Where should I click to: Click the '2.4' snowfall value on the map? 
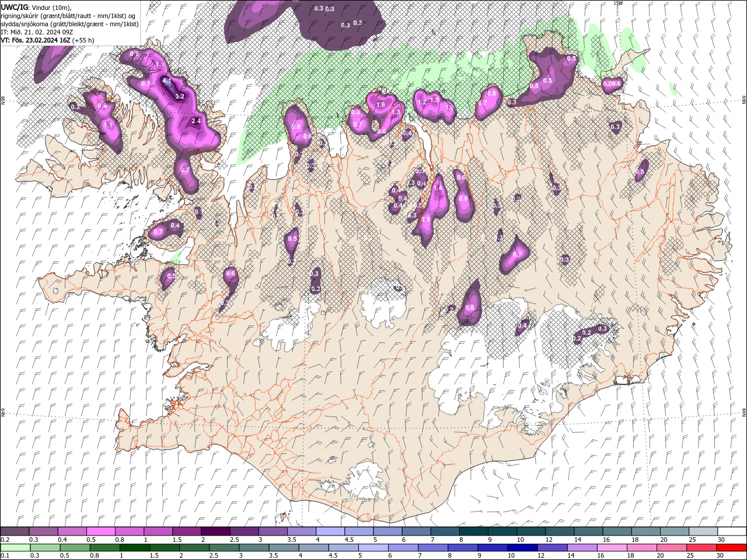pos(196,121)
